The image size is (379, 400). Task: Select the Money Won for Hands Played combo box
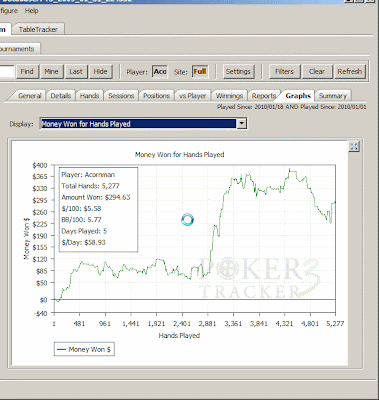coord(143,124)
